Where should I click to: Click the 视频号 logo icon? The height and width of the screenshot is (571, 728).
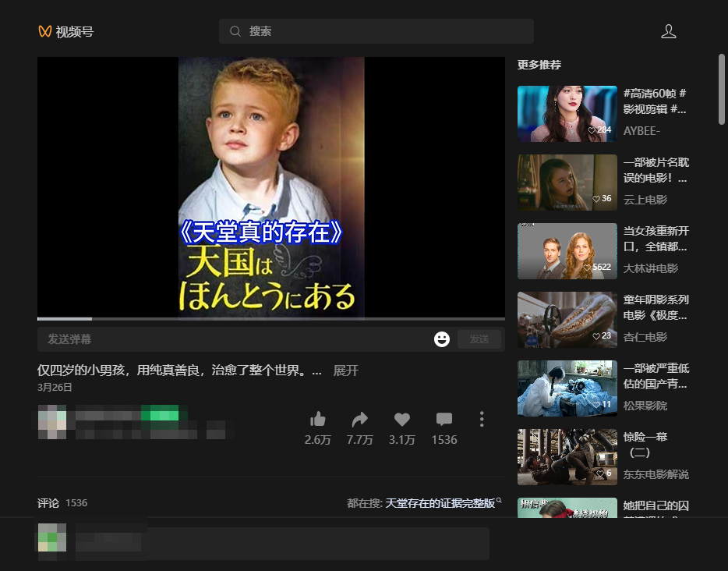[44, 32]
